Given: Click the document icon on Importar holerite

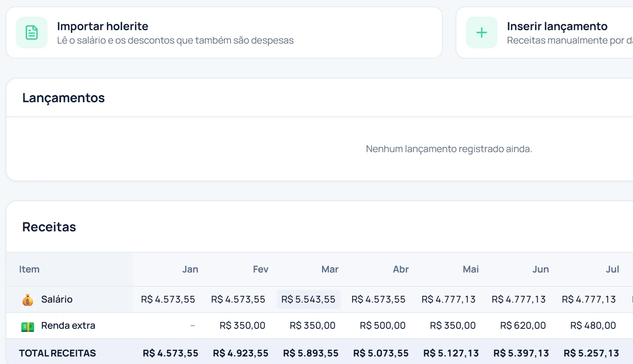Looking at the screenshot, I should [x=32, y=33].
